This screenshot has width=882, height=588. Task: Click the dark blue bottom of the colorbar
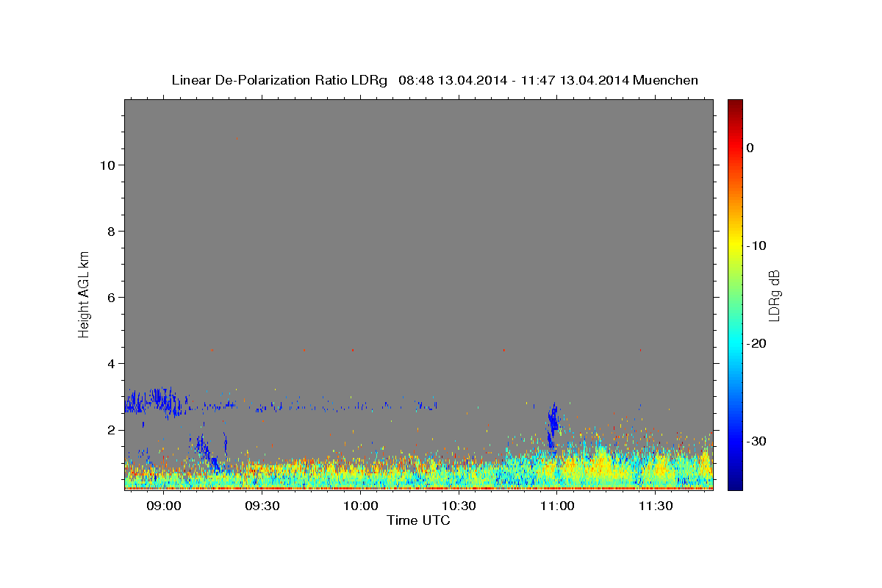coord(735,481)
